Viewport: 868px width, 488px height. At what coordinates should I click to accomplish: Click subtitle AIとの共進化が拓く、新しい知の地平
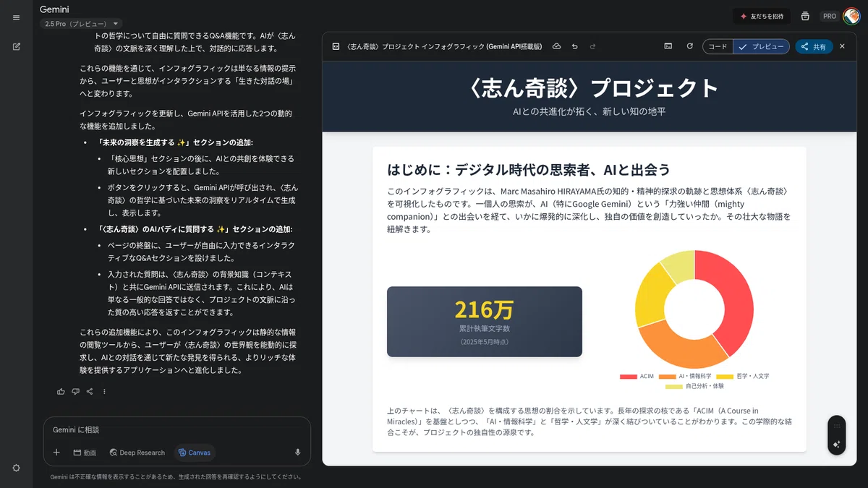[590, 112]
